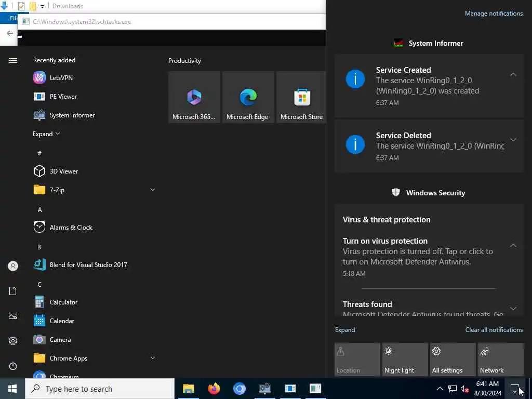Click the volume muted tray icon

(464, 389)
